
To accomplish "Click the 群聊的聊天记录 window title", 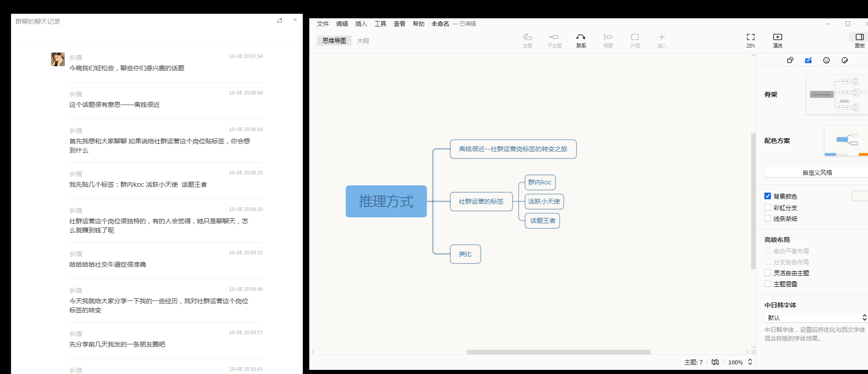I will tap(38, 21).
